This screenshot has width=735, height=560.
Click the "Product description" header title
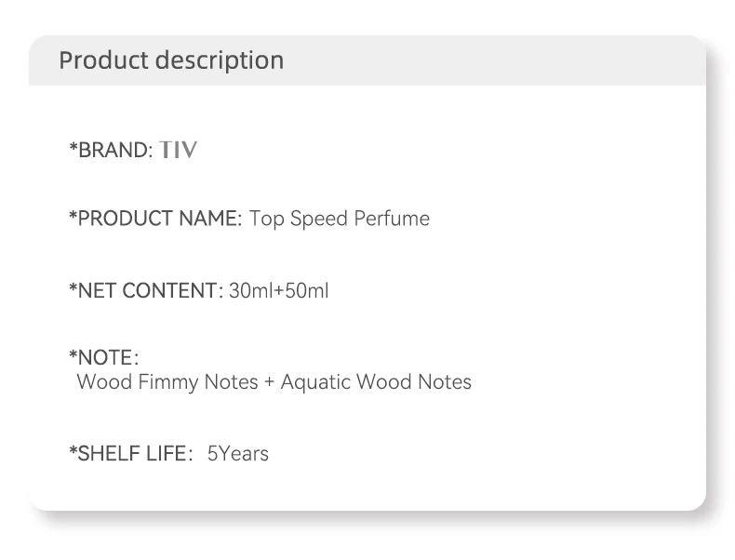click(171, 60)
